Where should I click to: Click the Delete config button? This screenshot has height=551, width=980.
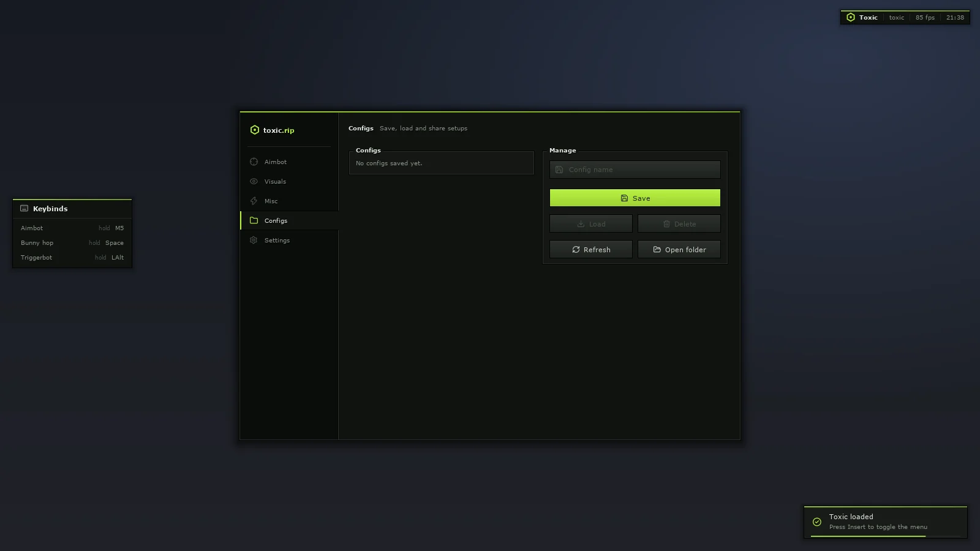tap(679, 223)
